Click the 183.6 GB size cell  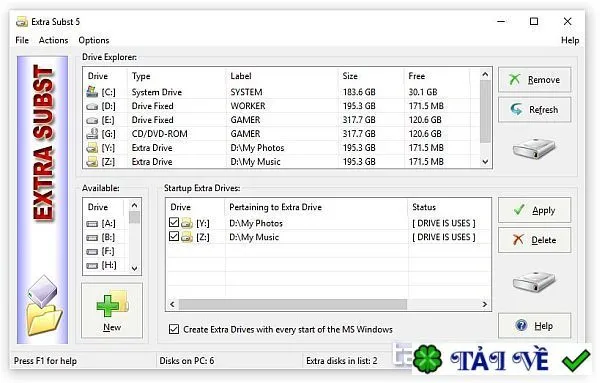(x=359, y=92)
